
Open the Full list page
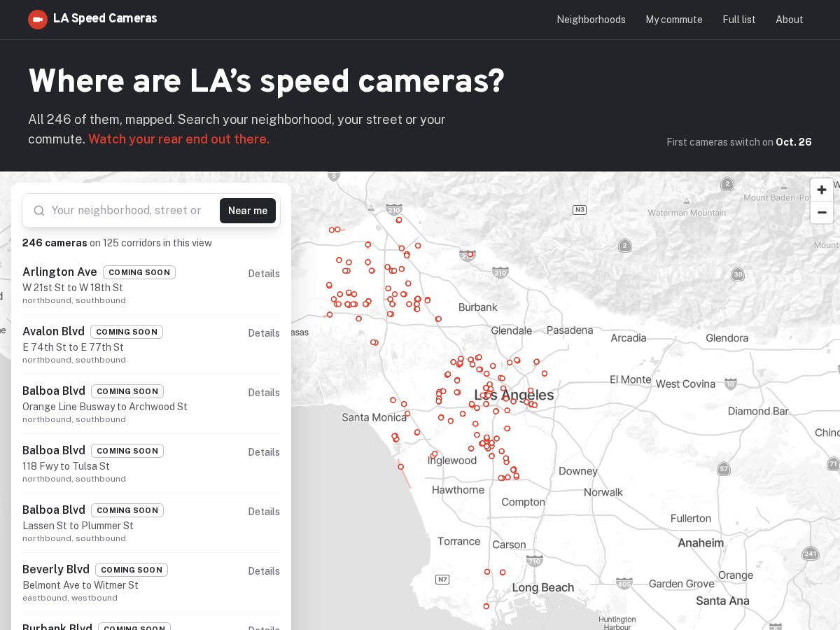tap(739, 20)
